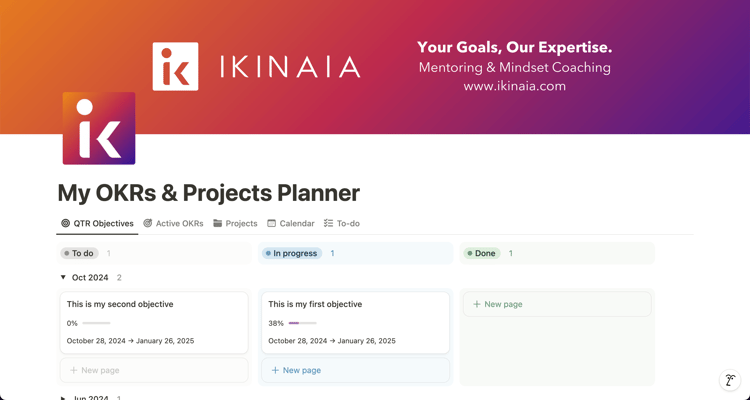750x400 pixels.
Task: Click the Calendar tab icon
Action: click(x=272, y=223)
